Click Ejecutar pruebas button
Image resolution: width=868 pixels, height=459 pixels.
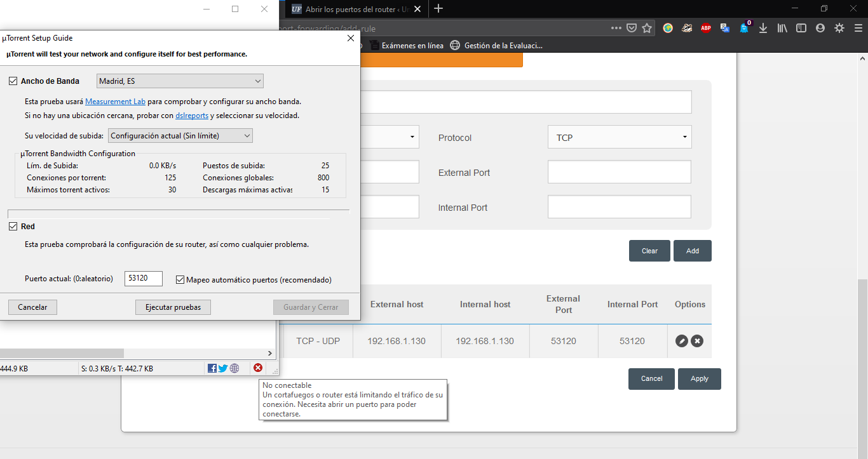(x=173, y=307)
